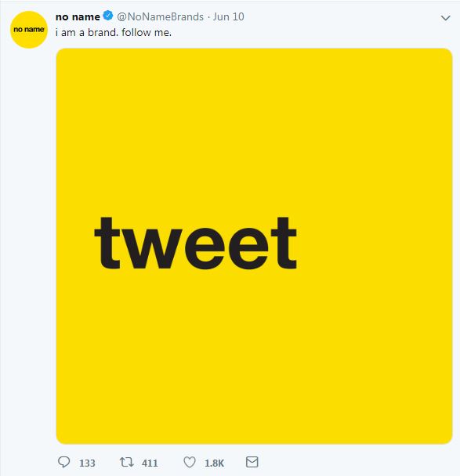
Task: Click the word "brand." in tweet text
Action: coord(103,32)
